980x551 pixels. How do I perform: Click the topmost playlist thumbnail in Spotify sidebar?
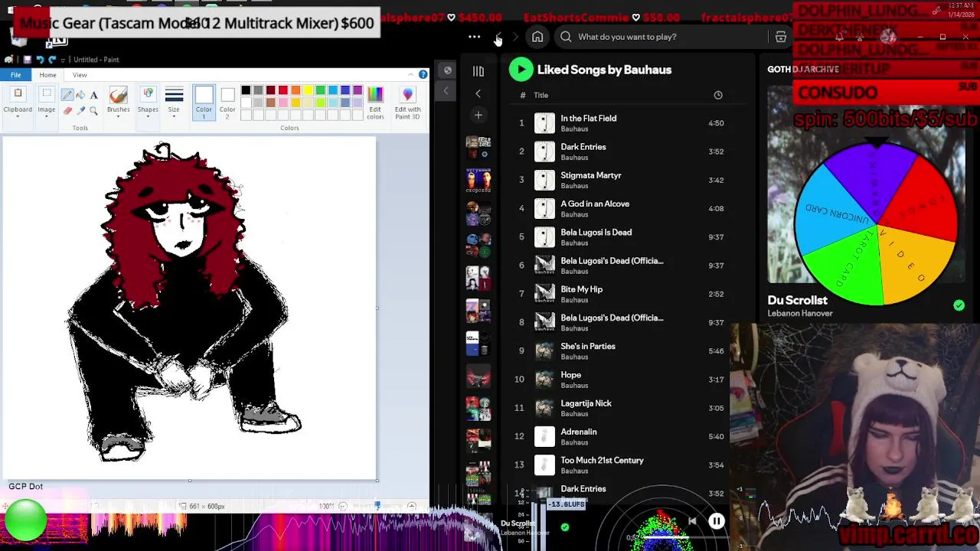(x=479, y=146)
